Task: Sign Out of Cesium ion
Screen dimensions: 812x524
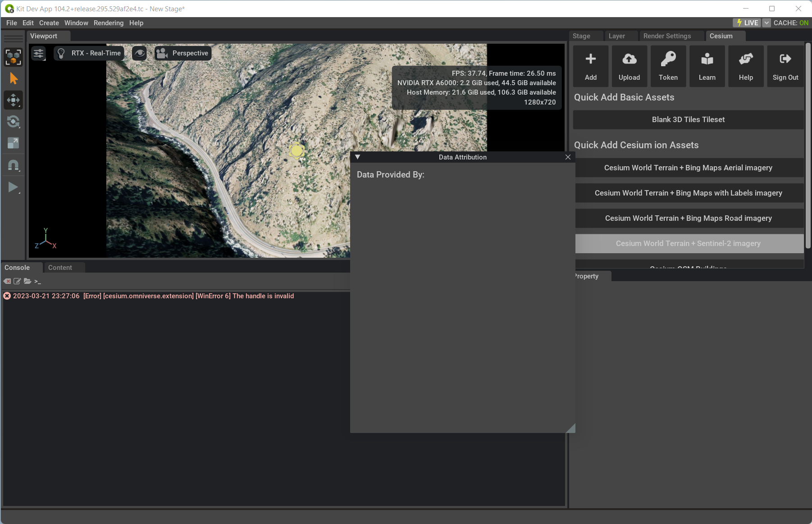Action: point(785,66)
